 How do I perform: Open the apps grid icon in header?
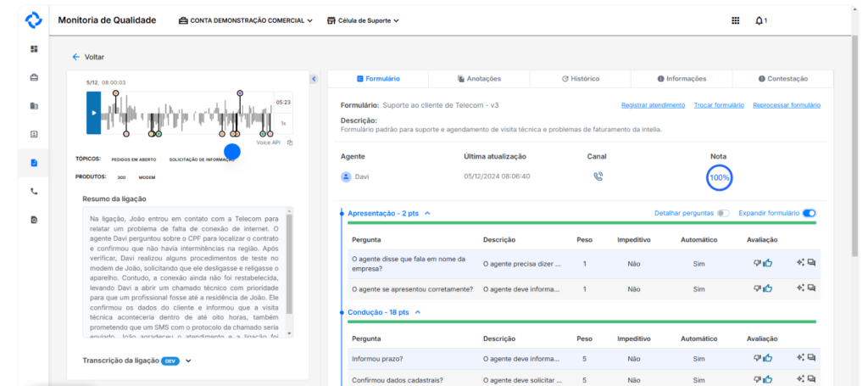tap(735, 20)
